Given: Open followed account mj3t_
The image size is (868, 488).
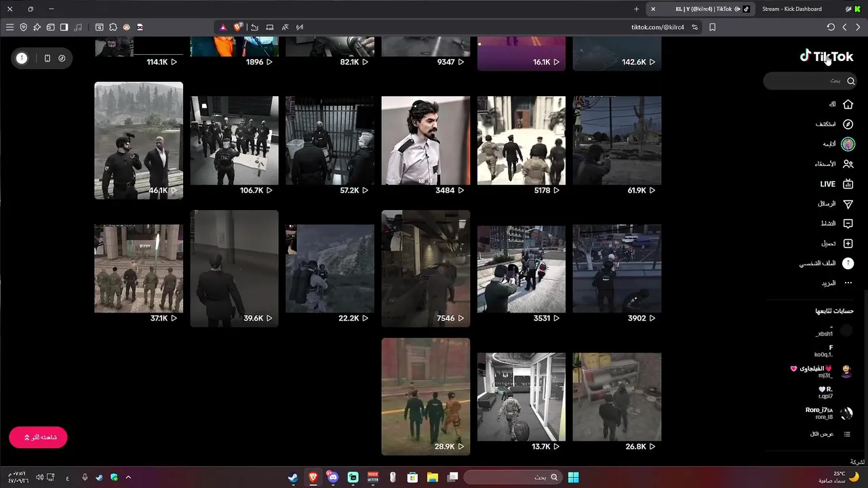Looking at the screenshot, I should coord(822,371).
